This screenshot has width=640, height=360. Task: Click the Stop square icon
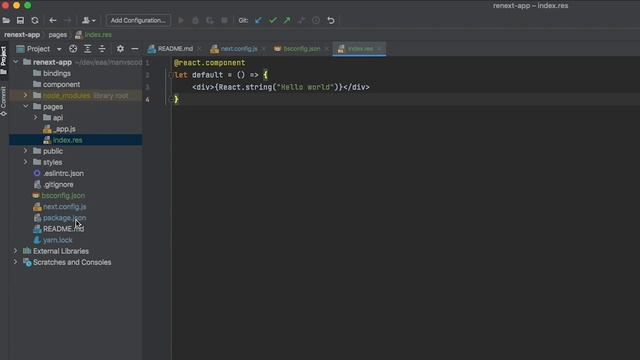pyautogui.click(x=224, y=20)
